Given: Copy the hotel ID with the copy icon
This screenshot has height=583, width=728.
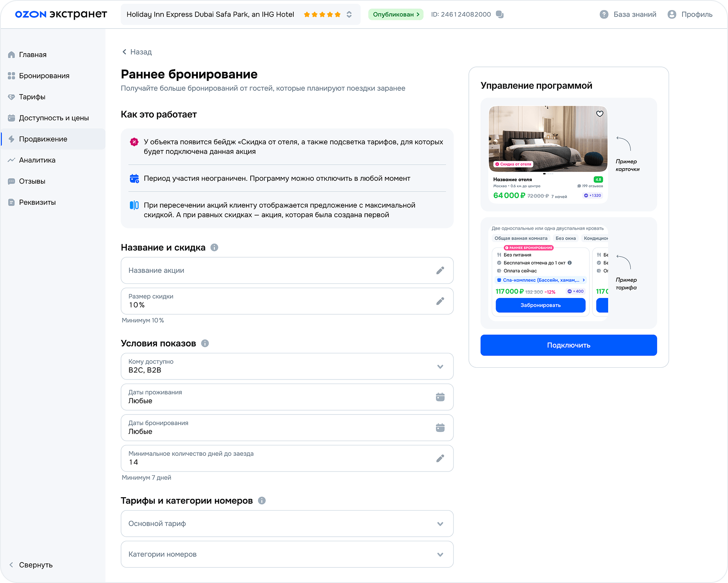Looking at the screenshot, I should pyautogui.click(x=500, y=14).
